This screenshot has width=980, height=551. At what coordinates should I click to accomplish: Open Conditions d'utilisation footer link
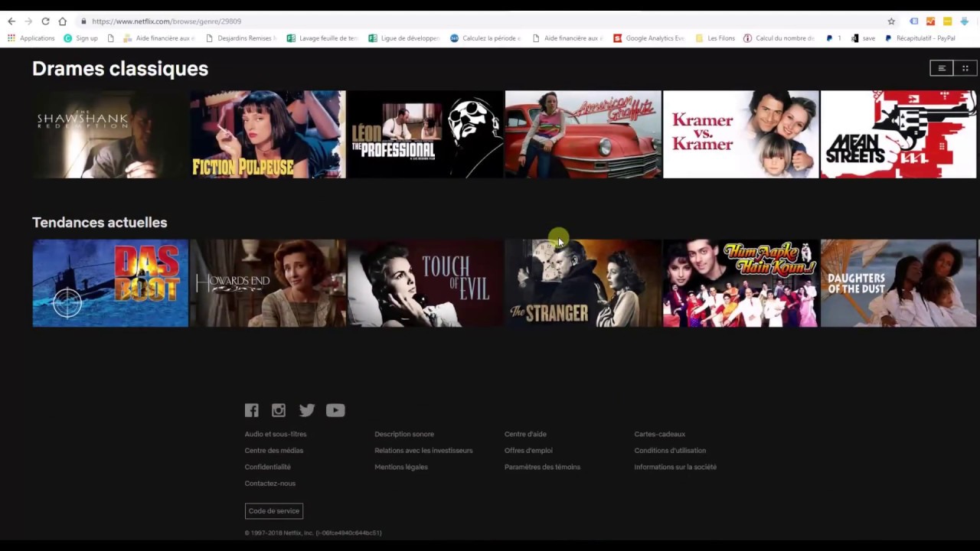point(670,451)
